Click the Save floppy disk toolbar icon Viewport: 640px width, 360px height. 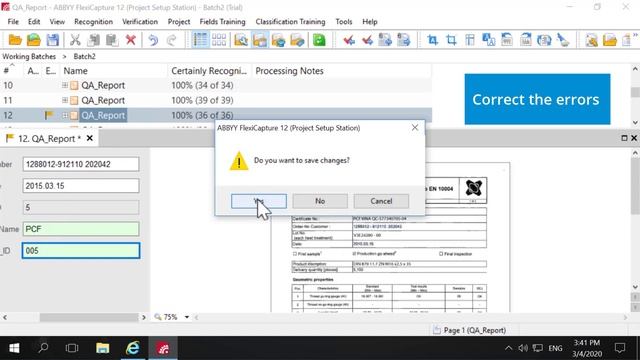coord(52,40)
